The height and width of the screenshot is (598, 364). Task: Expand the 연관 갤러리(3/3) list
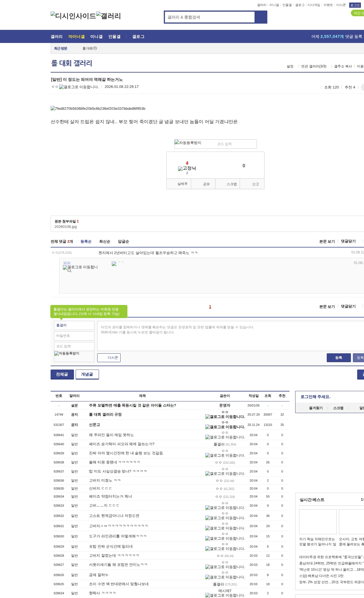(x=313, y=66)
